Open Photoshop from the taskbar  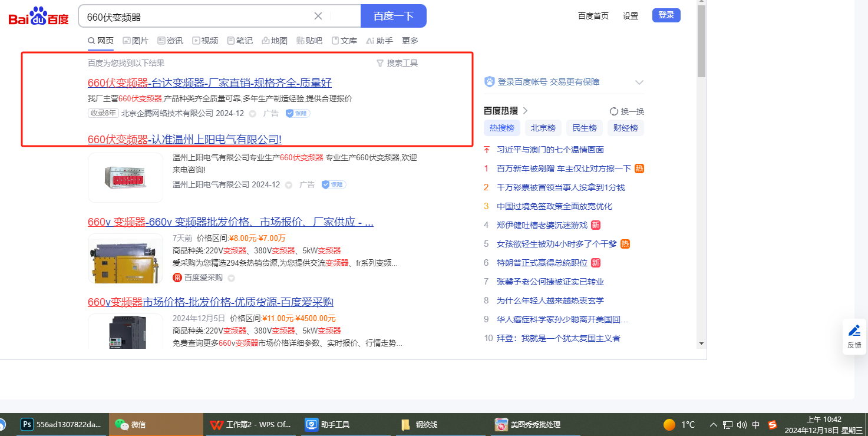pos(27,424)
